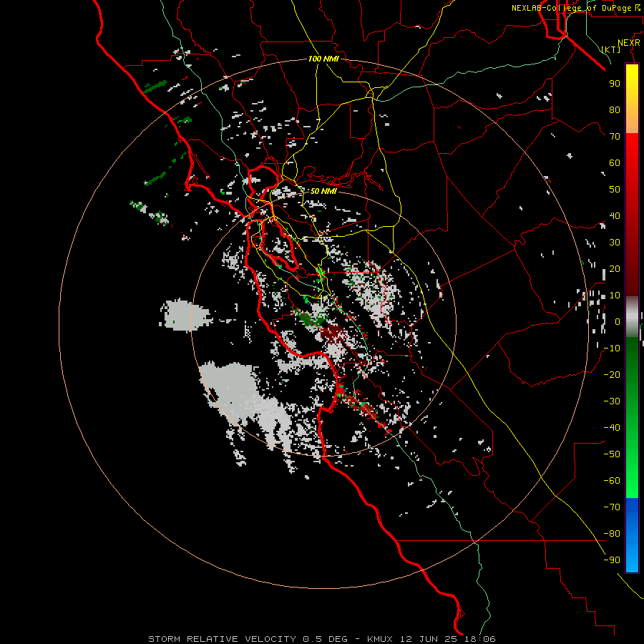
Task: Click the -50 value on the velocity scale
Action: [x=612, y=454]
